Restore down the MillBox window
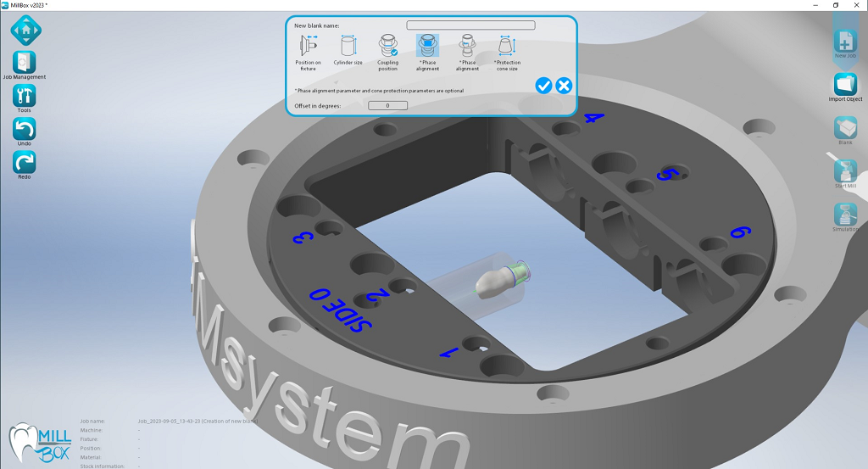868x469 pixels. 836,5
